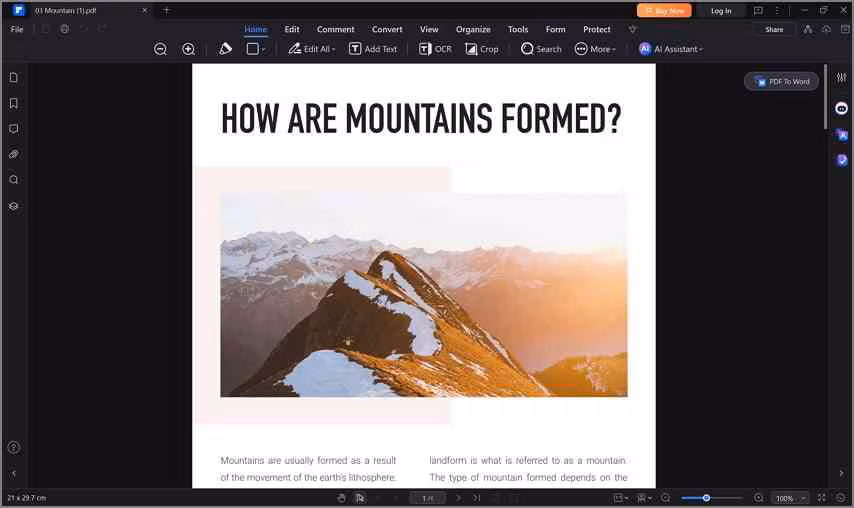The height and width of the screenshot is (508, 854).
Task: Run the OCR tool
Action: coord(435,49)
